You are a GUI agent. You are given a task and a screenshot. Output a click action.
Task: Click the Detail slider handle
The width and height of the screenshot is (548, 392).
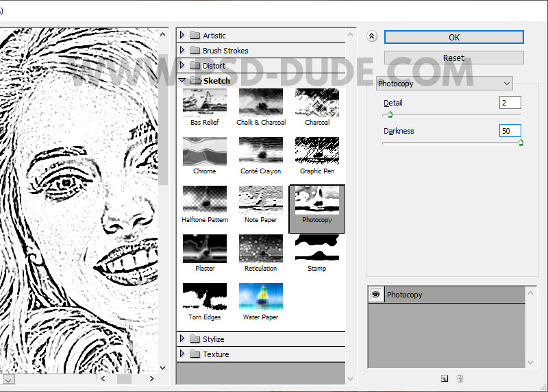(390, 114)
